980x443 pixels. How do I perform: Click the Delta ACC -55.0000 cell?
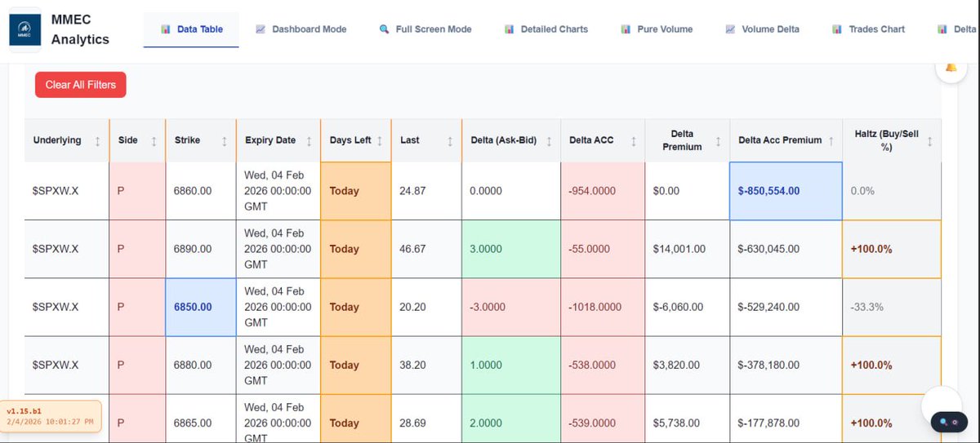coord(603,249)
